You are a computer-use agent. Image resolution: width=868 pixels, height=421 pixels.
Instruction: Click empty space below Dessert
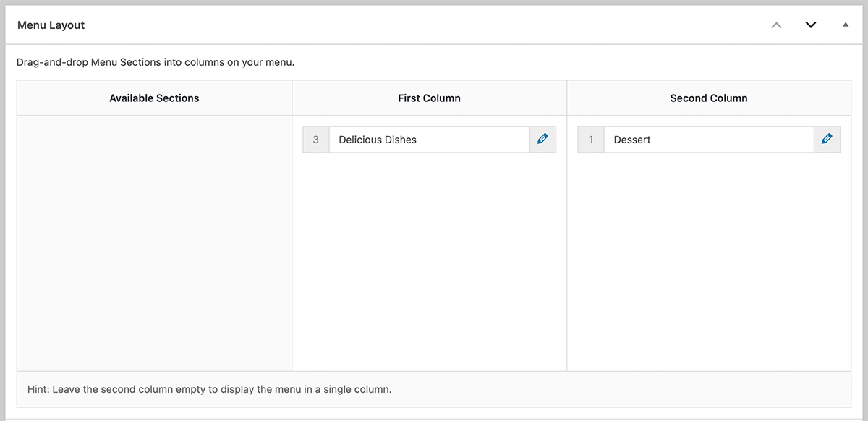pos(709,260)
